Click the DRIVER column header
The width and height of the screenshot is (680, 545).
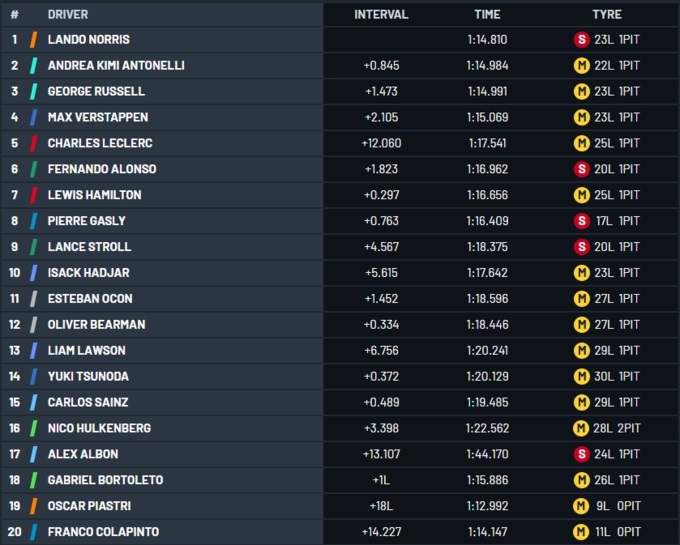pyautogui.click(x=67, y=15)
